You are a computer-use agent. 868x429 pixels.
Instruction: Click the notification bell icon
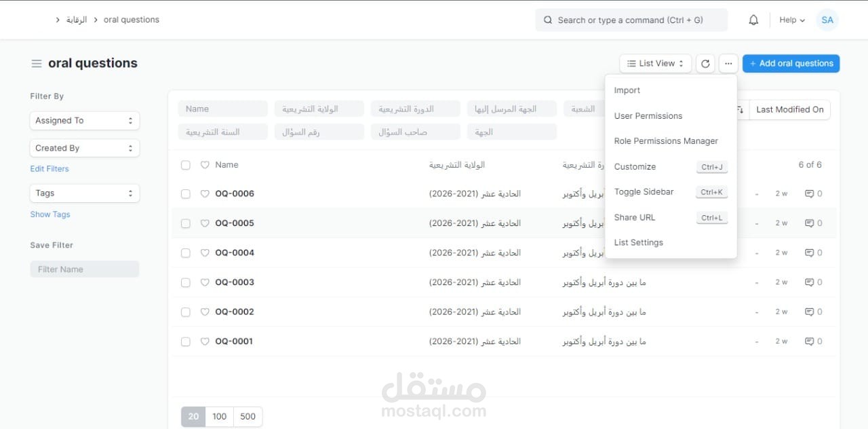tap(753, 20)
